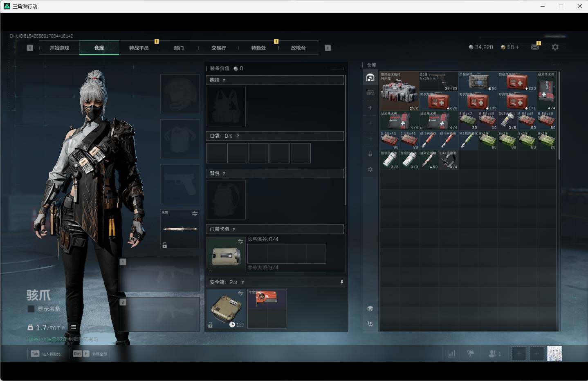Switch to the 特战干员 tab
Image resolution: width=588 pixels, height=381 pixels.
pyautogui.click(x=139, y=48)
